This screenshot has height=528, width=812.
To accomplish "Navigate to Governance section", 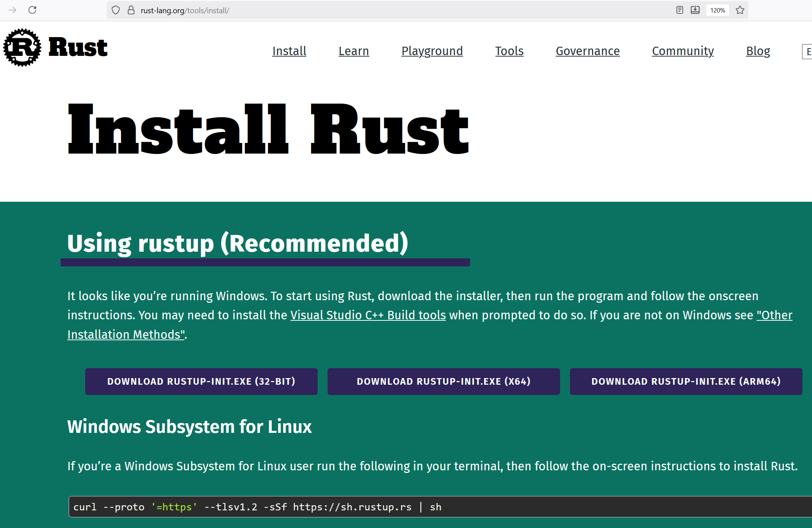I will point(588,51).
